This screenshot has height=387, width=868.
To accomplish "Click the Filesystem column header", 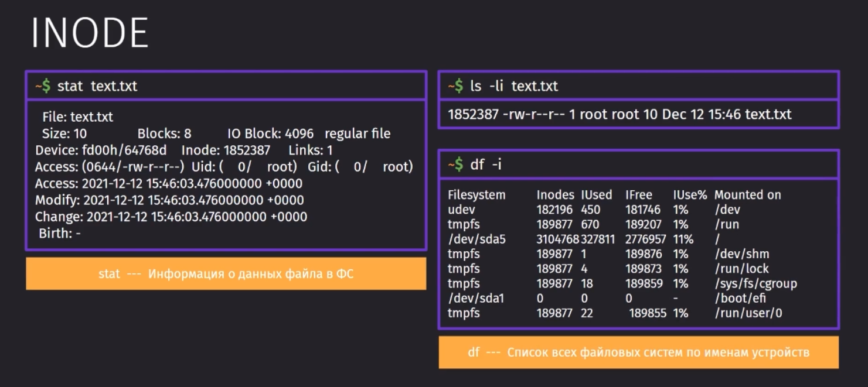I will 476,195.
